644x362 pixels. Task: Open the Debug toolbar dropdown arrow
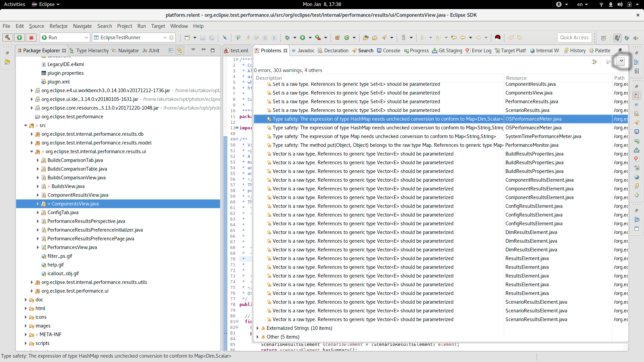point(295,38)
